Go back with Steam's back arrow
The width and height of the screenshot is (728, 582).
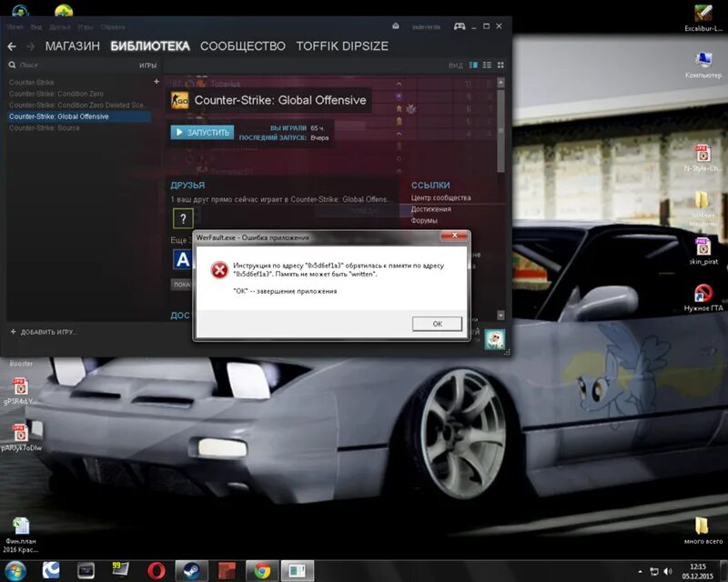point(12,46)
